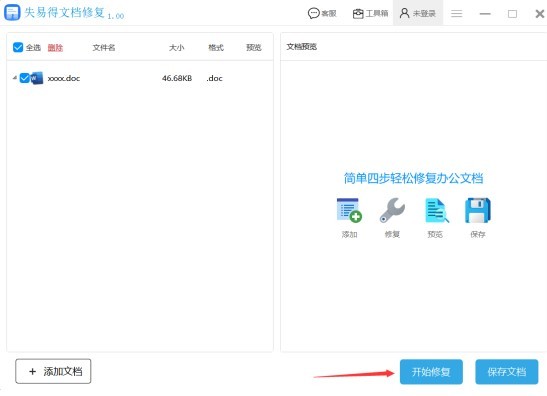
Task: Click the 文件名 column header
Action: pos(104,47)
